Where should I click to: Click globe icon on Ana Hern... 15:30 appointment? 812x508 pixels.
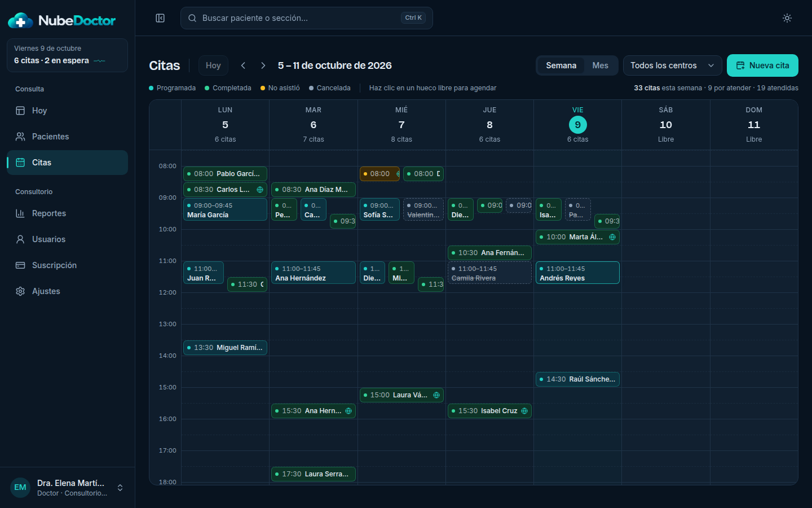tap(348, 411)
